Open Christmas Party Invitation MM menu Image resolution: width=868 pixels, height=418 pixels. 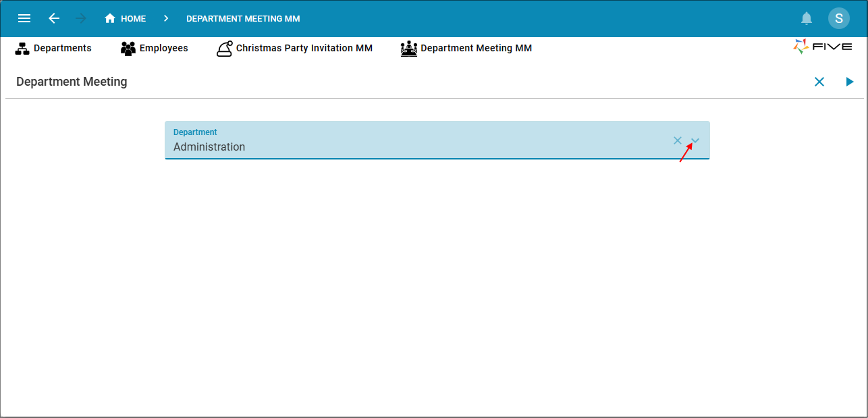click(x=294, y=49)
